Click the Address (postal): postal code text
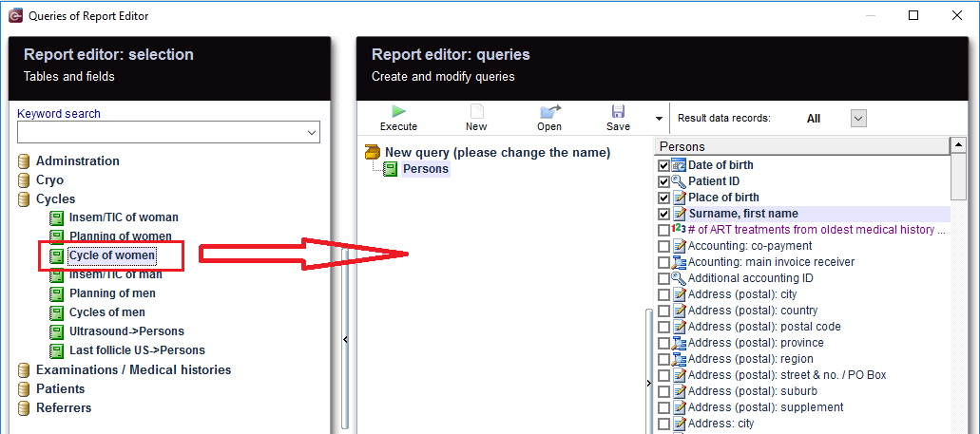Viewport: 980px width, 434px height. click(x=764, y=327)
